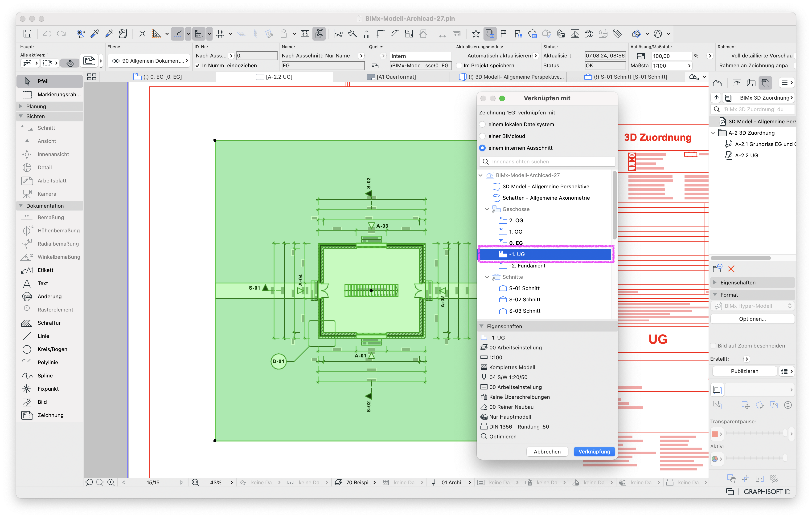Toggle layer eye icon for 90 Allgemein Dokument

coord(116,61)
